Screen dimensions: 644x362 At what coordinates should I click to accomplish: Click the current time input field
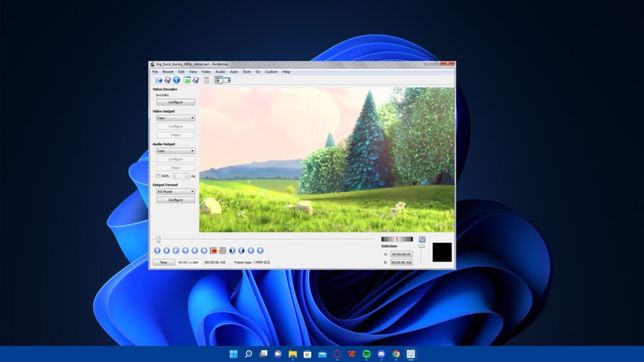(x=189, y=262)
